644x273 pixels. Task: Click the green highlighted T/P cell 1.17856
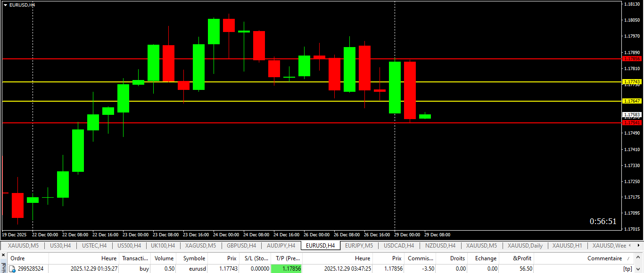point(286,269)
